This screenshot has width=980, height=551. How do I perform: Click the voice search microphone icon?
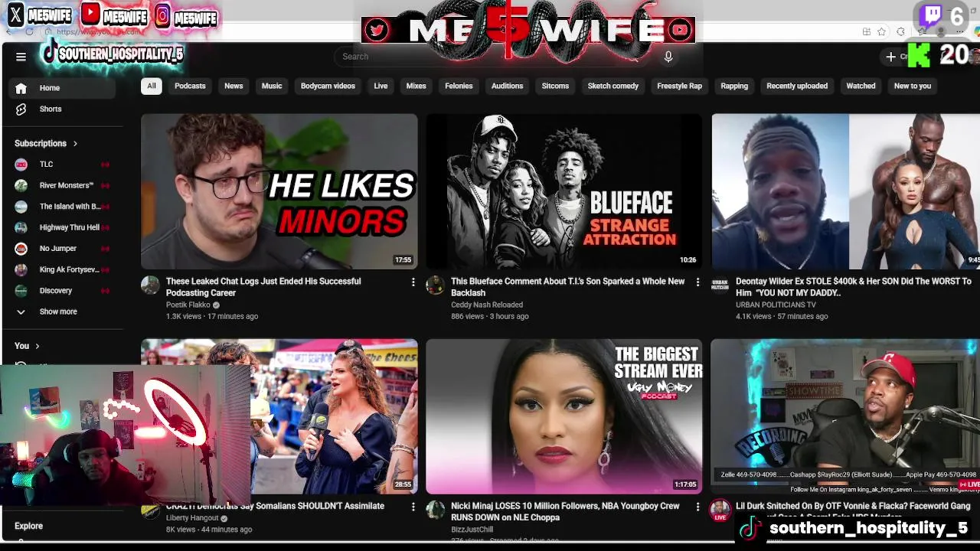tap(668, 57)
